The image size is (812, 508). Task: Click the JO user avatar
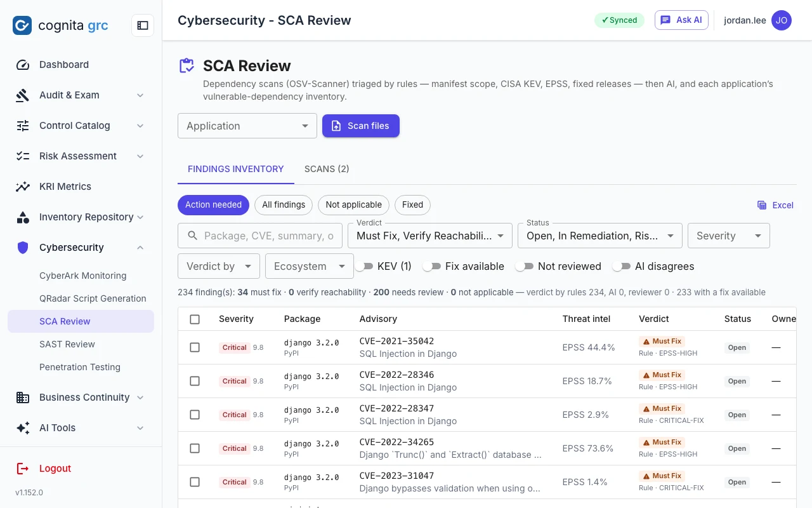click(782, 20)
